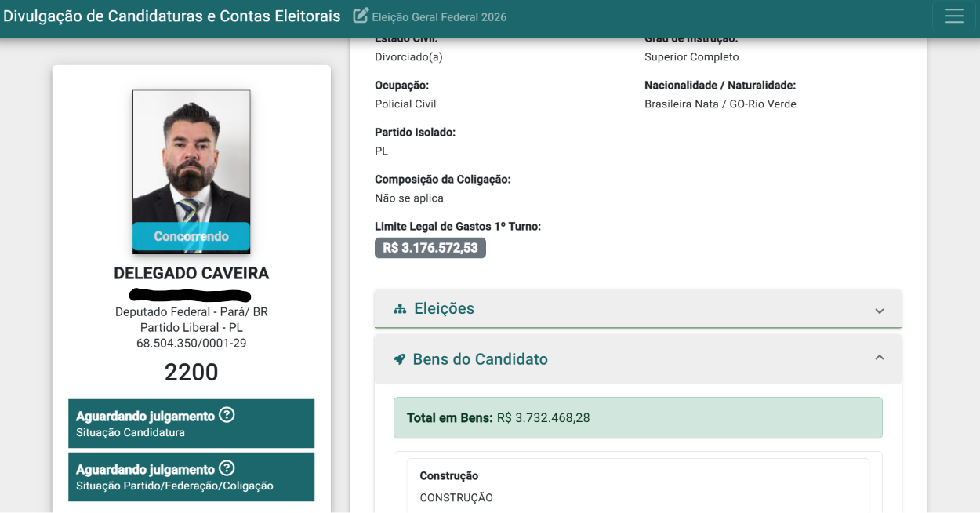Screen dimensions: 980x513
Task: Click the Total em Bens summary bar
Action: coord(638,418)
